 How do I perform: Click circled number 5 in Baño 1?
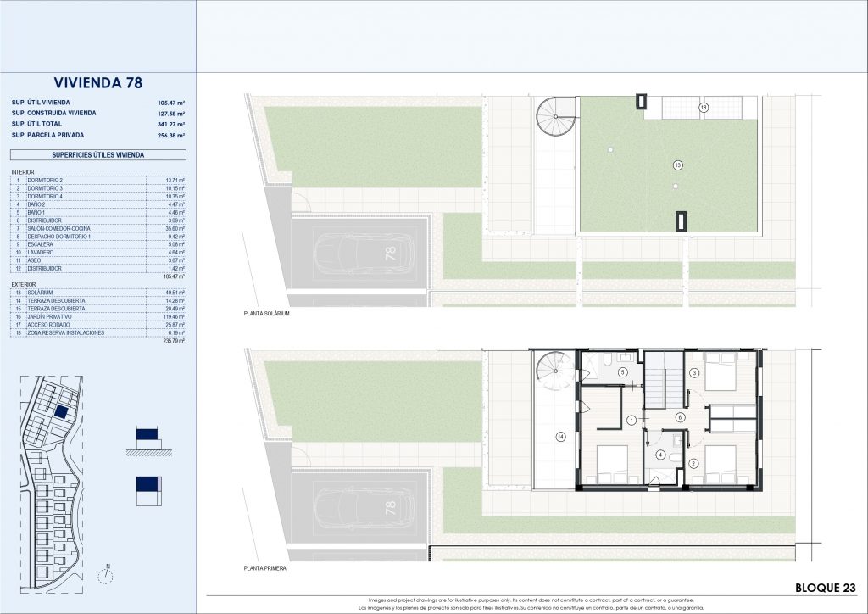(622, 372)
